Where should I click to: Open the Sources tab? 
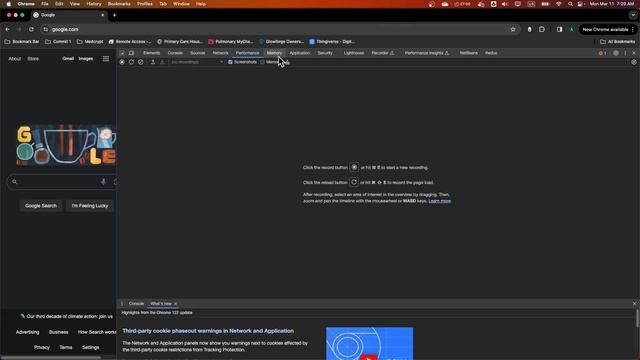(198, 53)
